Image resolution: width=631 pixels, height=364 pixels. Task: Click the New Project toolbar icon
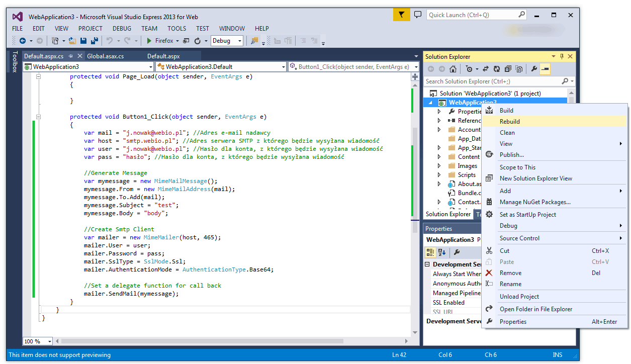click(55, 41)
